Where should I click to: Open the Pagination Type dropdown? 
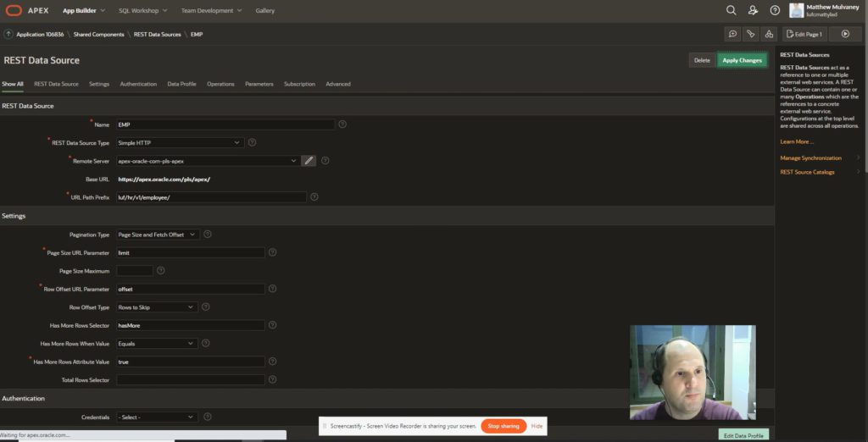tap(158, 235)
